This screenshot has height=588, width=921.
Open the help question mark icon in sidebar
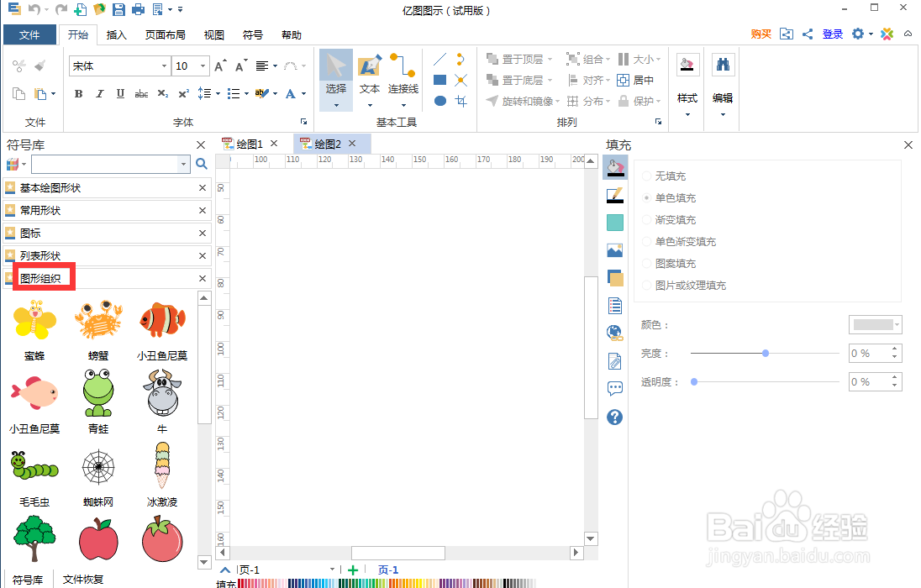point(614,417)
